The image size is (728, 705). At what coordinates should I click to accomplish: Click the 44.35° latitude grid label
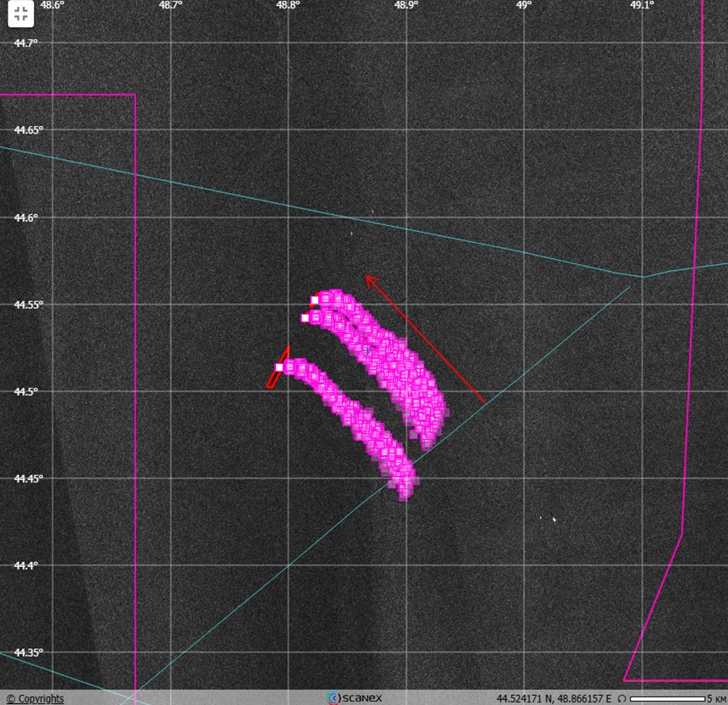click(x=27, y=653)
